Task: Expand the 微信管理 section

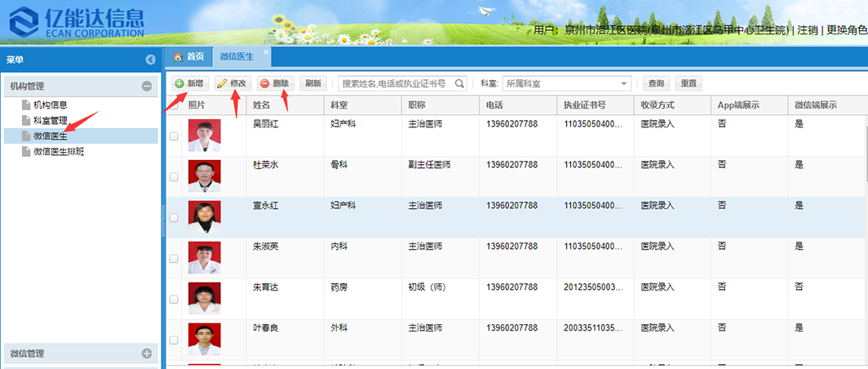Action: click(x=147, y=353)
